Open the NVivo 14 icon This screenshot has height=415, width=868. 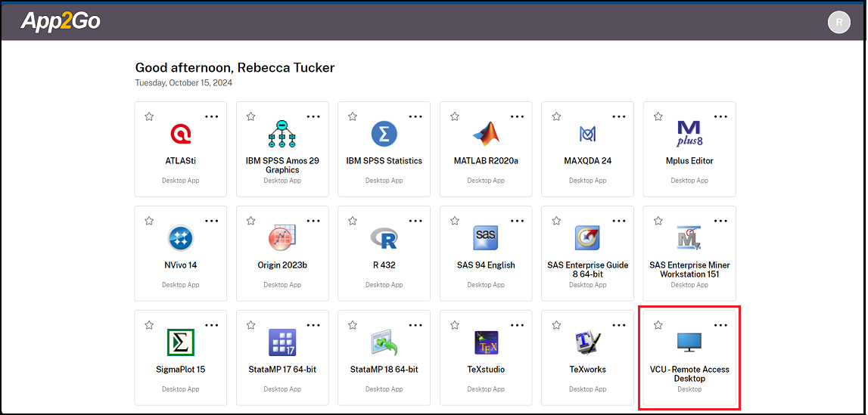click(x=180, y=238)
